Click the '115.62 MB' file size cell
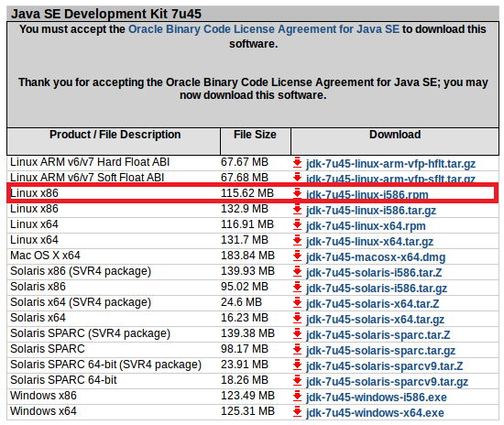504x425 pixels. tap(247, 193)
